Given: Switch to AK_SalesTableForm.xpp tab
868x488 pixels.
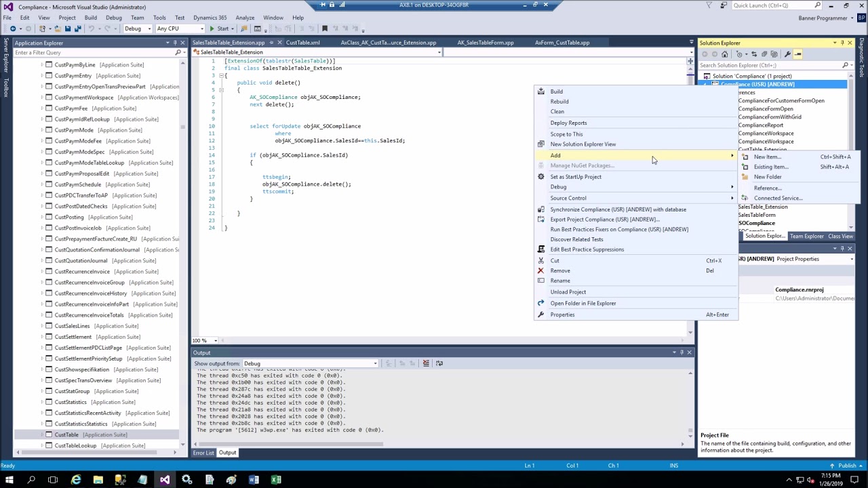Looking at the screenshot, I should 486,43.
